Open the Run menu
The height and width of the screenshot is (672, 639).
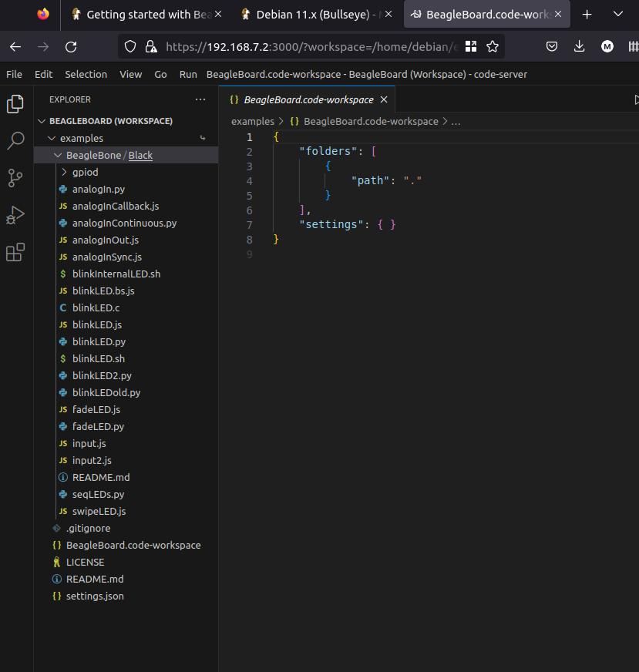(x=188, y=75)
